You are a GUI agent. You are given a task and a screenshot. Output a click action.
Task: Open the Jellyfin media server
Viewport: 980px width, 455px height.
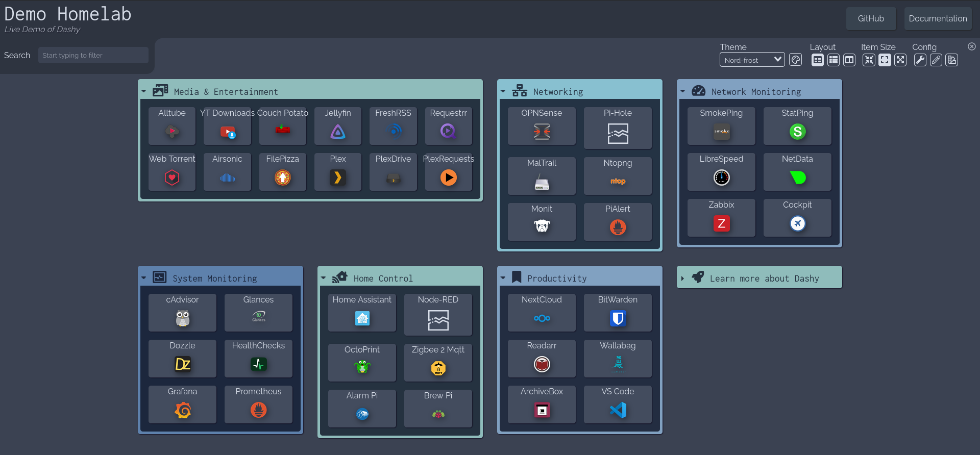coord(338,125)
